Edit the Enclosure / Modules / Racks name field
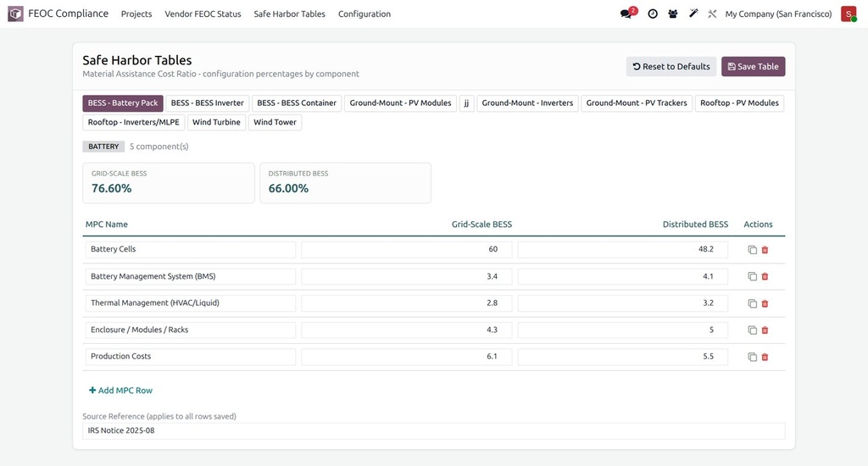The image size is (868, 466). point(191,330)
